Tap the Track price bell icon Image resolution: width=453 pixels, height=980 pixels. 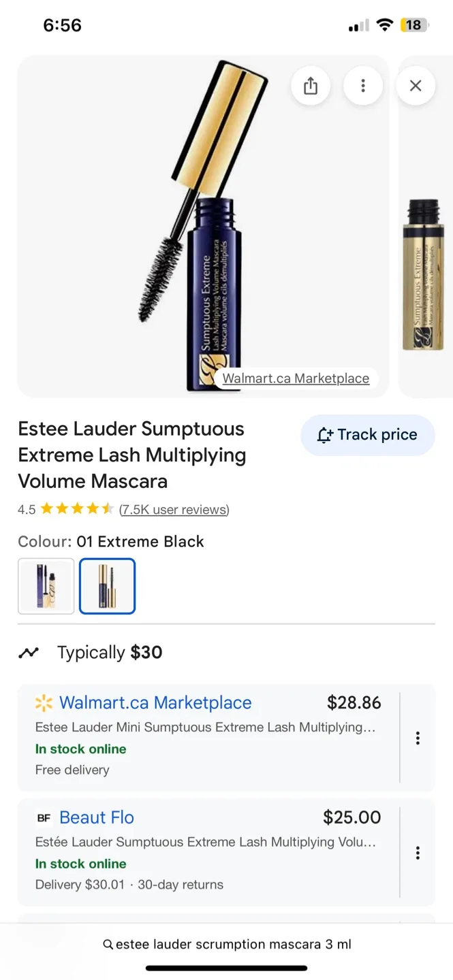(x=326, y=435)
